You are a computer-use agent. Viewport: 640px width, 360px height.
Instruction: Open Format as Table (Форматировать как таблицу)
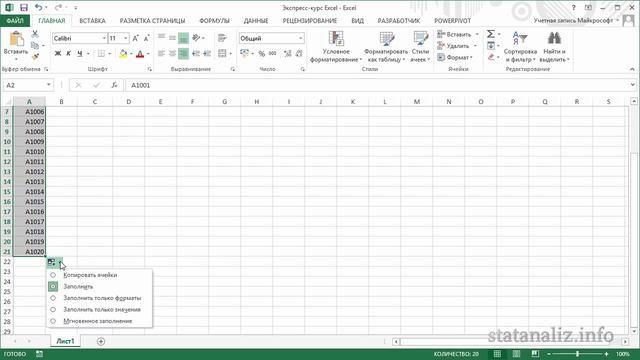[x=386, y=47]
